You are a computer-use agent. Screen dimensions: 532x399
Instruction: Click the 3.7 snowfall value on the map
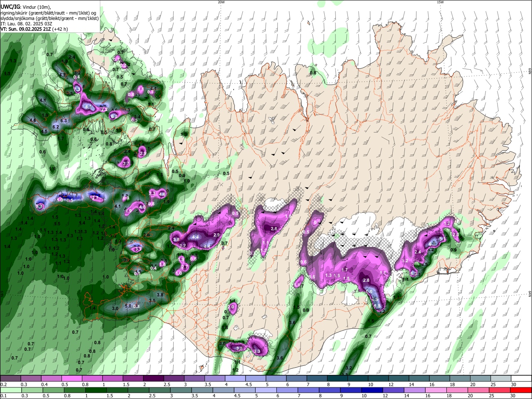click(126, 164)
